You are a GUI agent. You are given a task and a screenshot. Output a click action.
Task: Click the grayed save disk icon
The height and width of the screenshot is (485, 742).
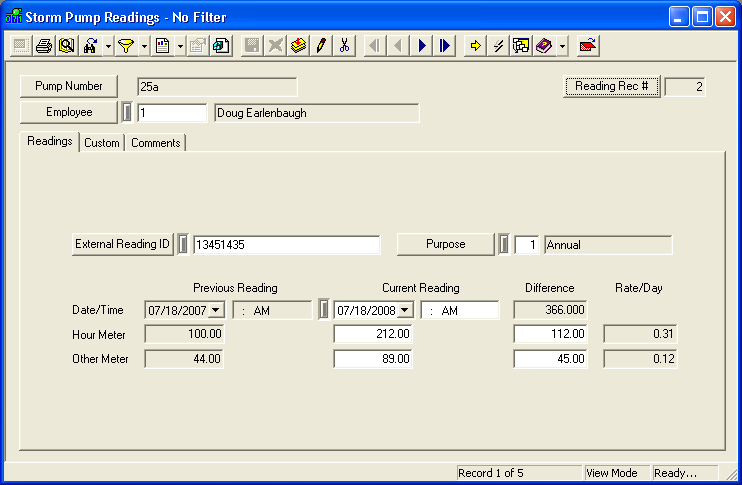coord(252,46)
